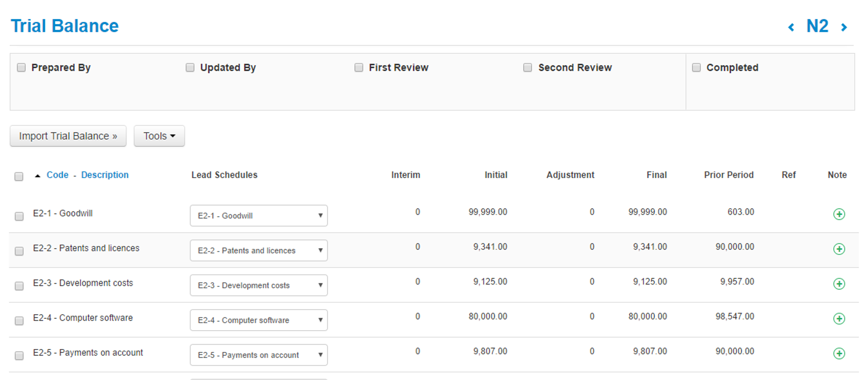Click the E2-3 - Development costs description
The image size is (868, 380).
(83, 283)
